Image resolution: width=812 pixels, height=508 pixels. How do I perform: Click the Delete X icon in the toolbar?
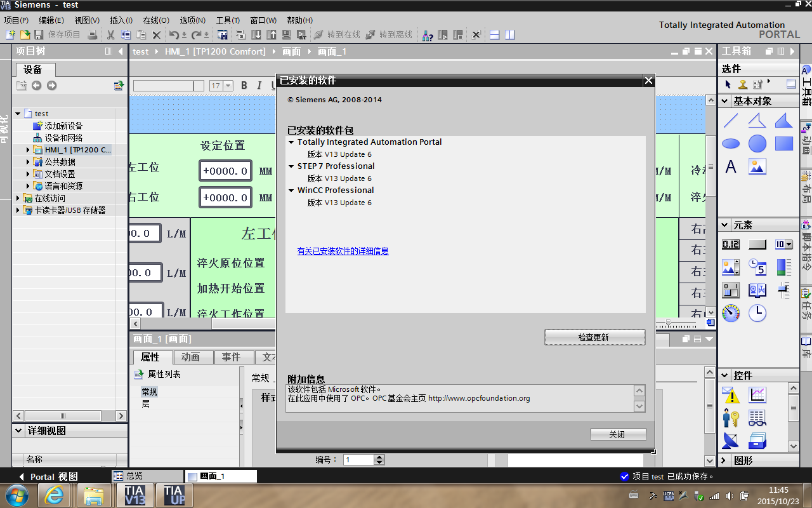click(x=156, y=34)
